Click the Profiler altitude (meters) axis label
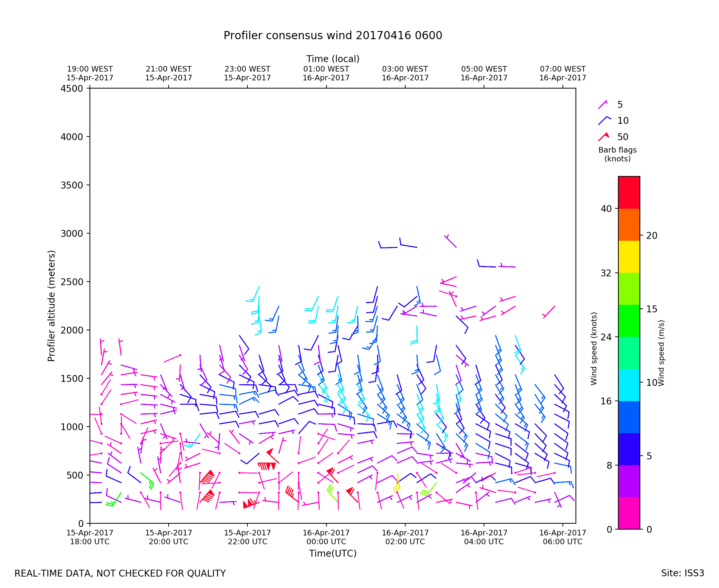 click(x=51, y=306)
